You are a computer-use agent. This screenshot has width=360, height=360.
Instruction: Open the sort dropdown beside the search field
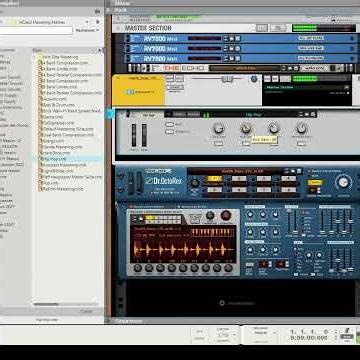(87, 30)
